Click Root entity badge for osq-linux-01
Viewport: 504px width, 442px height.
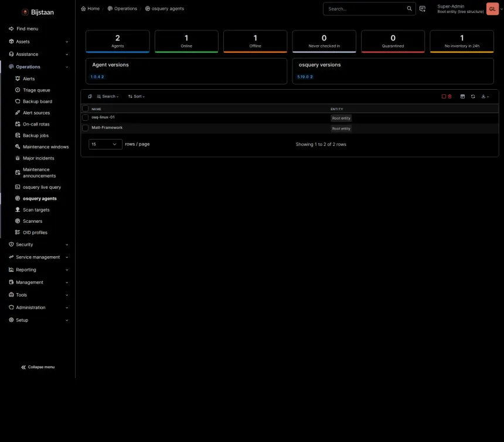coord(341,118)
